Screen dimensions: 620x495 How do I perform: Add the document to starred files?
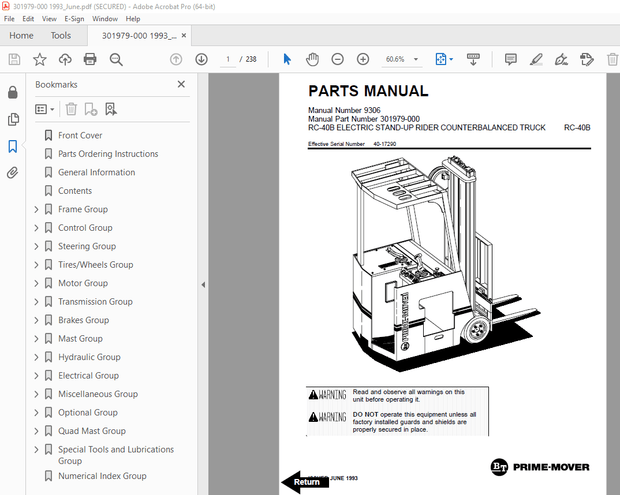tap(40, 59)
